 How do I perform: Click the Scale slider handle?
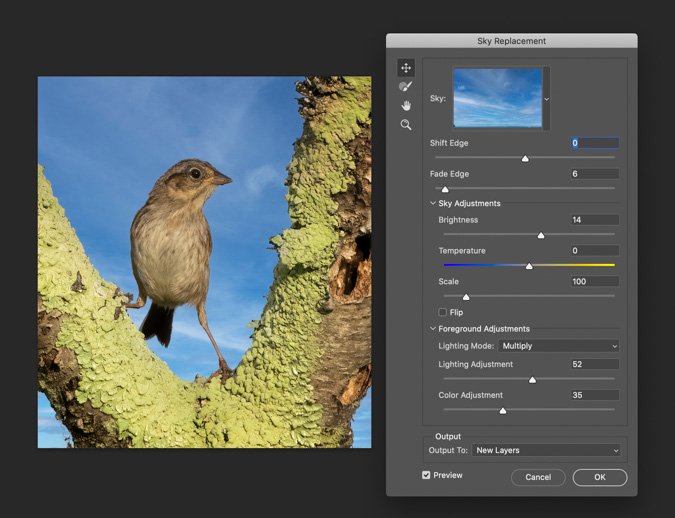click(x=466, y=297)
